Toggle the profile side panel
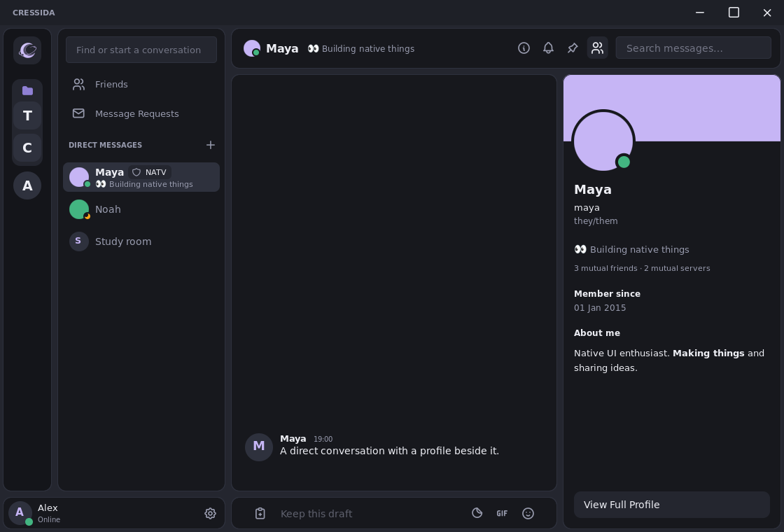Screen dimensions: 784x532 coord(598,48)
